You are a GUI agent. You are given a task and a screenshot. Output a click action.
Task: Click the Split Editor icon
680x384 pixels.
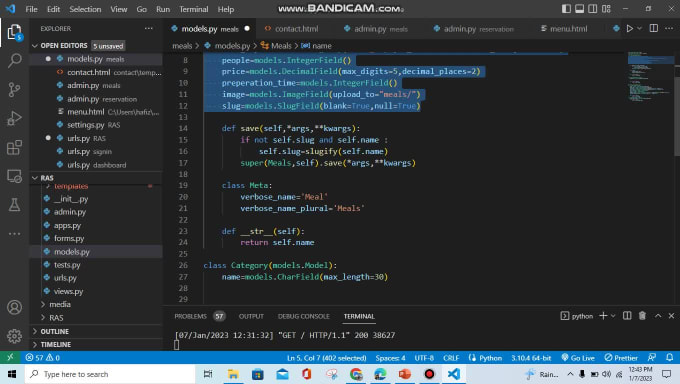654,29
